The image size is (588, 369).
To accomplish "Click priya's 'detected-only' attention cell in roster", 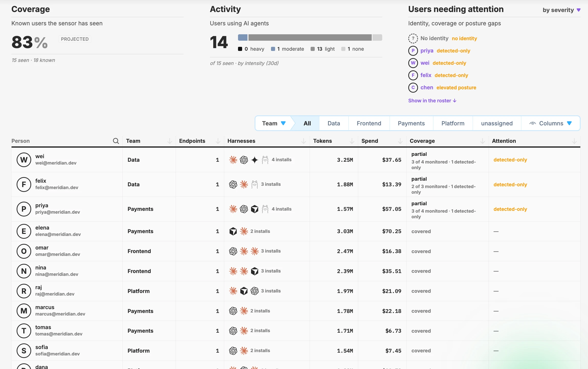I will (510, 209).
